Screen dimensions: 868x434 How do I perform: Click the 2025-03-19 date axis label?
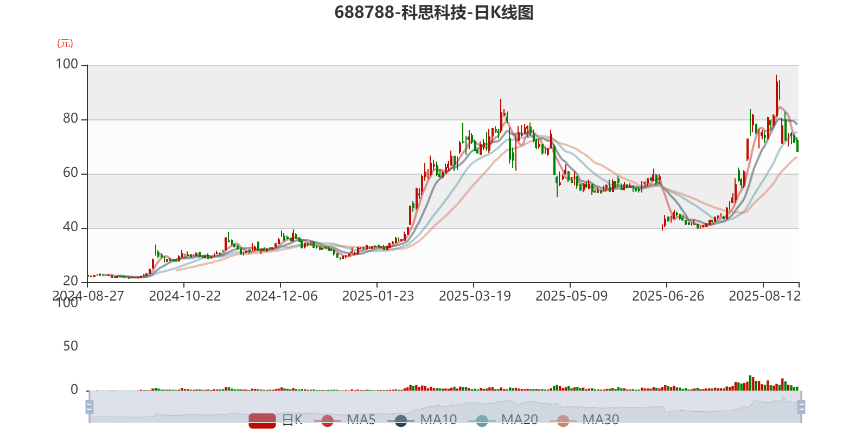coord(475,296)
